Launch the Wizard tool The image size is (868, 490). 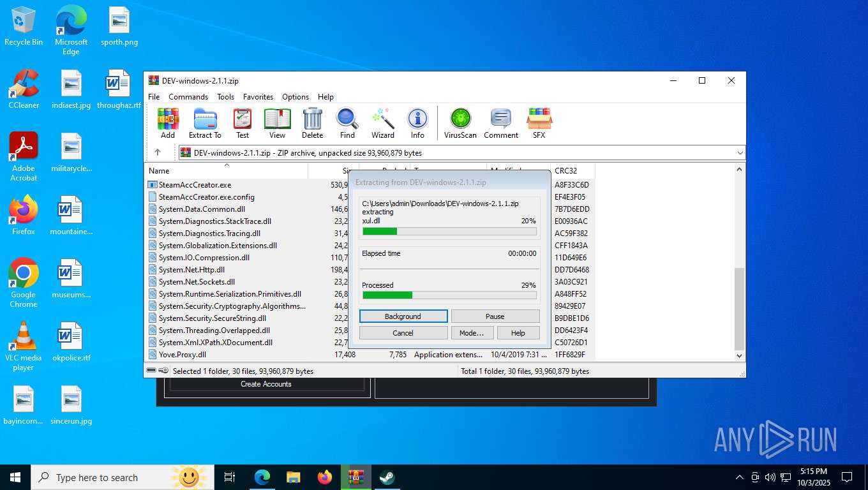point(383,123)
